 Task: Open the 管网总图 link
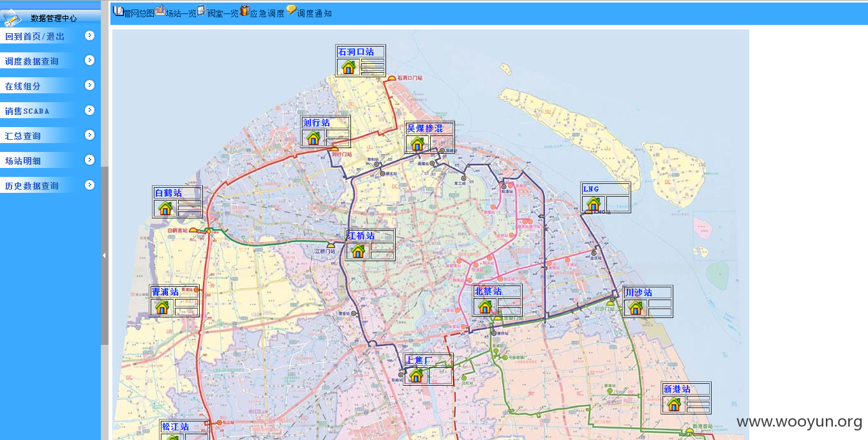click(138, 13)
